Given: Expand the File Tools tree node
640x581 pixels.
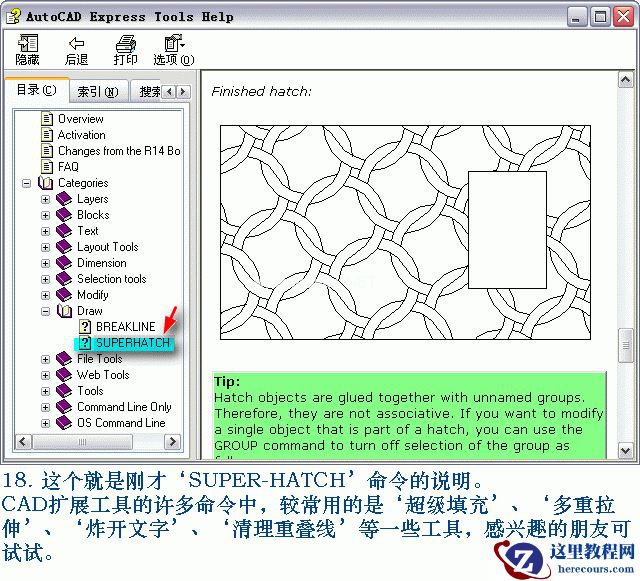Looking at the screenshot, I should 46,359.
